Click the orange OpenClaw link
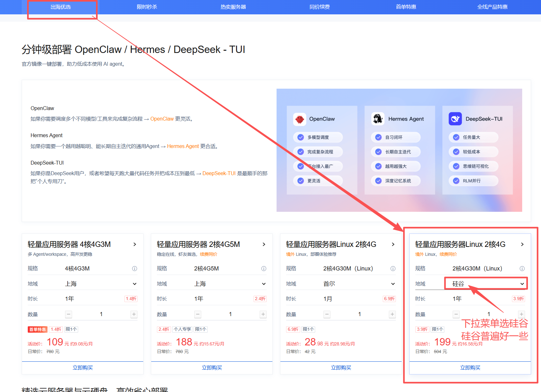Viewport: 541px width, 392px height. (x=162, y=119)
